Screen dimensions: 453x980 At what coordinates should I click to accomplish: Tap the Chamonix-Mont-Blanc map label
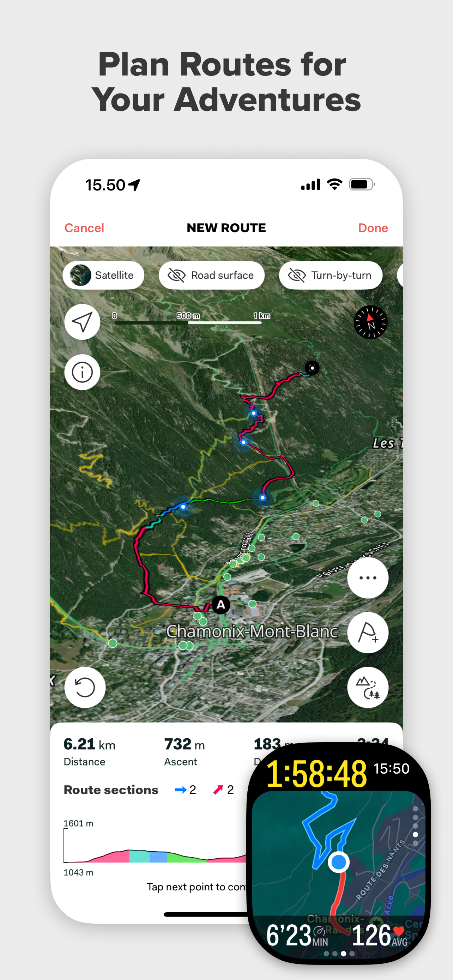tap(252, 631)
